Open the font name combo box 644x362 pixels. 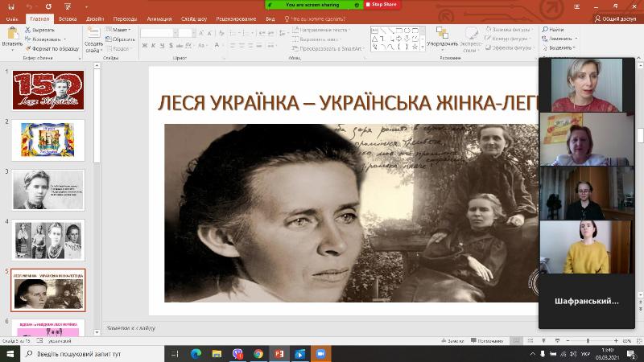coord(158,31)
